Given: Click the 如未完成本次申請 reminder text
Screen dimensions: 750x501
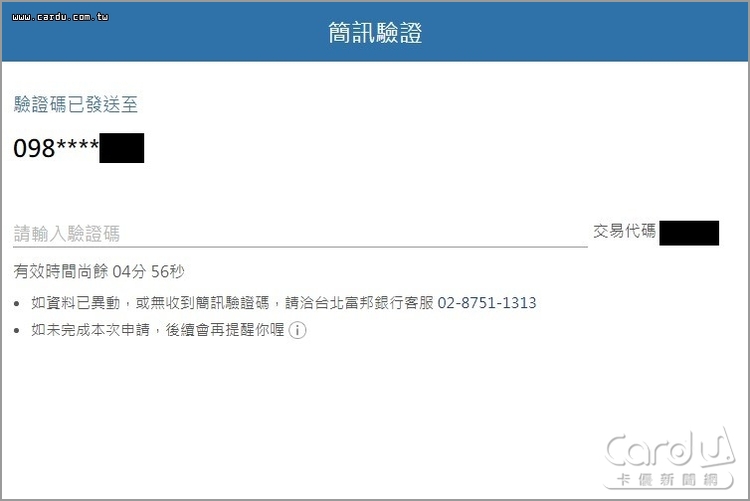Looking at the screenshot, I should coord(90,330).
